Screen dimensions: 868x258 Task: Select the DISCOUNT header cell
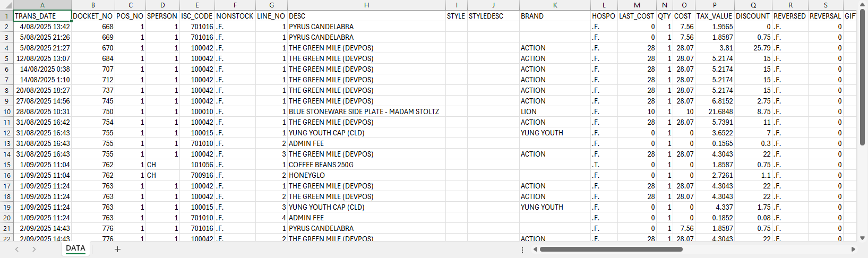point(753,16)
